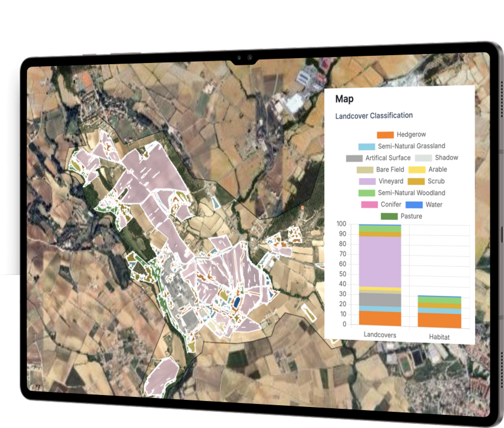The width and height of the screenshot is (504, 428).
Task: Click the orange Hedgerow segment of Landcovers bar
Action: pyautogui.click(x=380, y=318)
